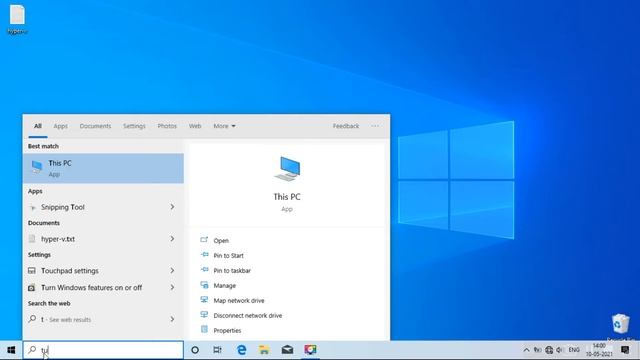Select the This PC best match result
Viewport: 640px width, 360px height.
[103, 168]
